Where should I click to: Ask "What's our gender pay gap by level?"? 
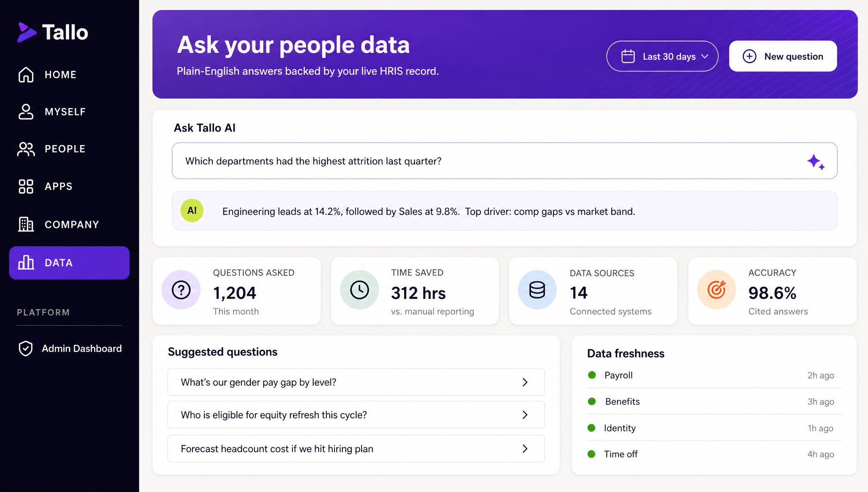pos(356,382)
